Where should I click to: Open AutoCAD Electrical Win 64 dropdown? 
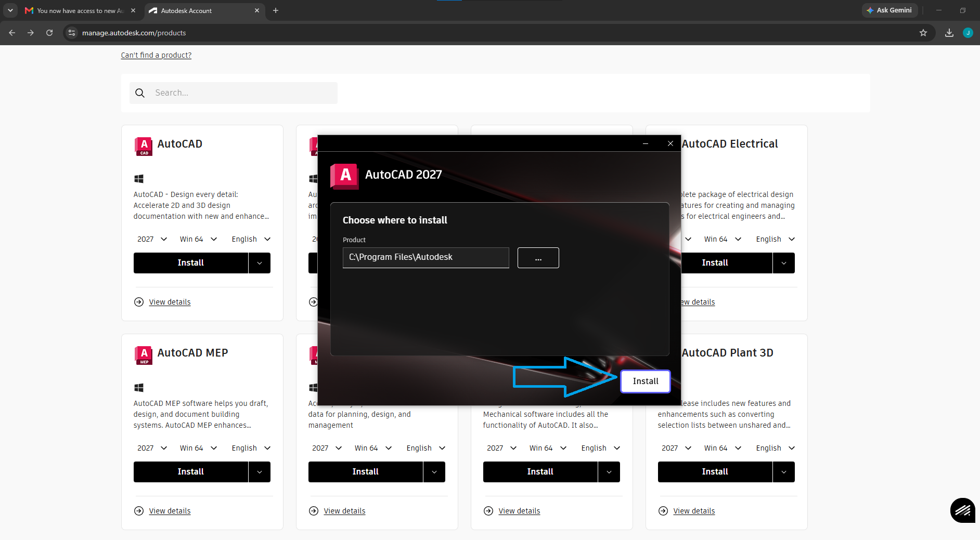tap(723, 239)
